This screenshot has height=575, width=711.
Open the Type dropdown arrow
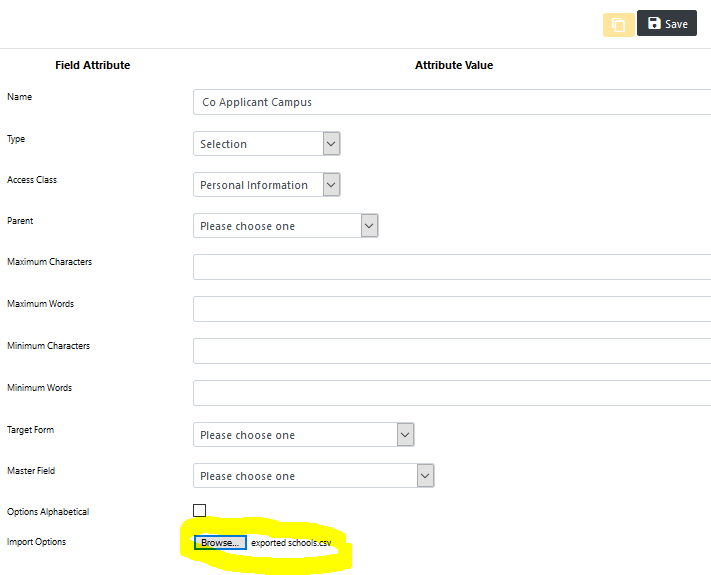[x=331, y=144]
